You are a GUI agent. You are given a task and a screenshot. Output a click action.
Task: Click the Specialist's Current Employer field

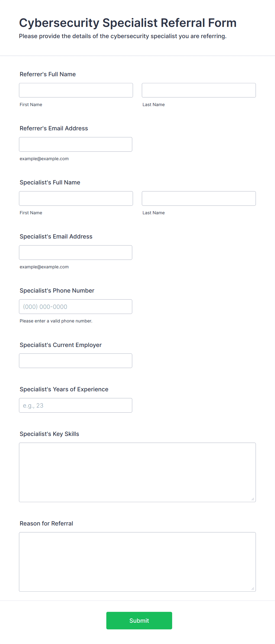pyautogui.click(x=76, y=361)
